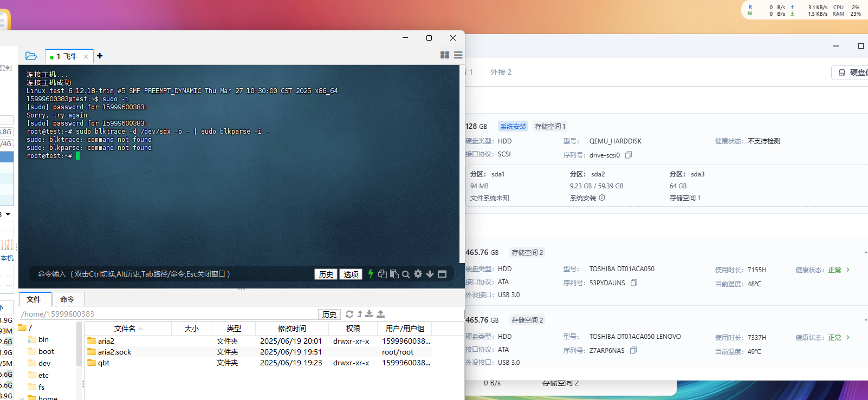The width and height of the screenshot is (868, 400).
Task: Select the bin folder in tree
Action: (x=38, y=339)
